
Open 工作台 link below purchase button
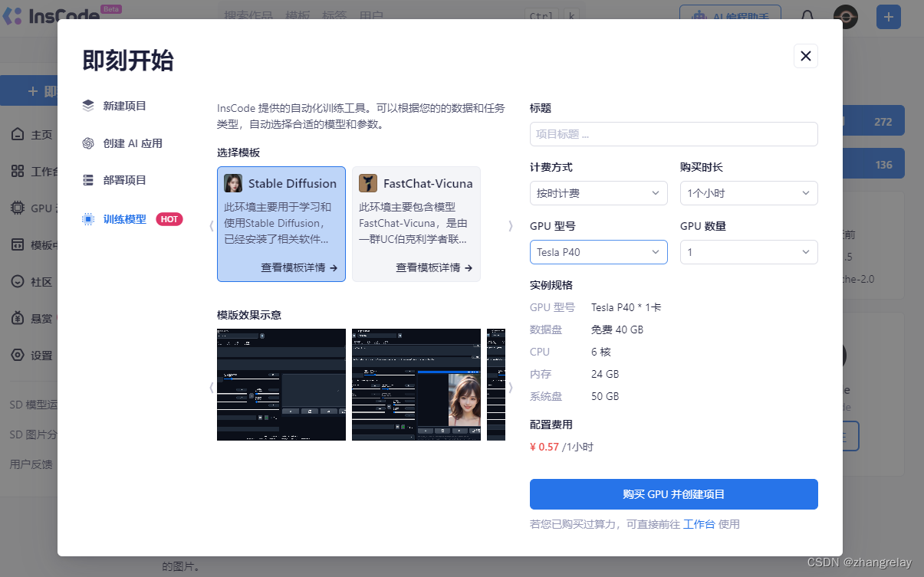tap(699, 524)
